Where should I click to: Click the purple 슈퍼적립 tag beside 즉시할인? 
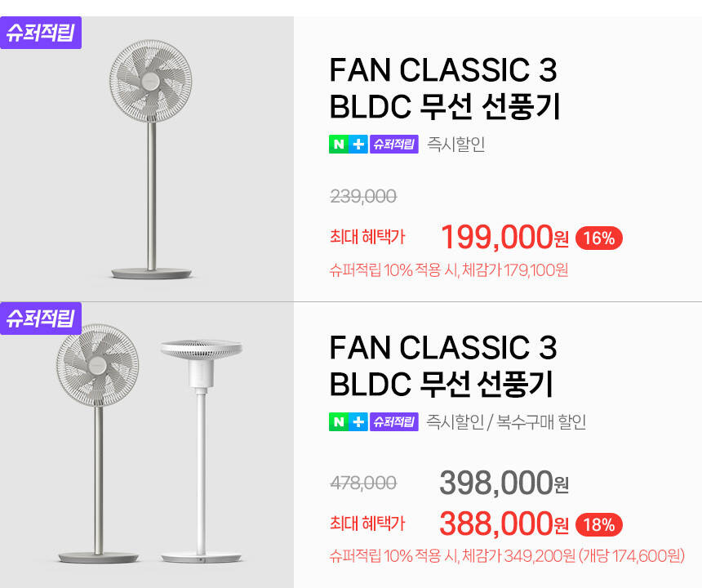coord(393,145)
